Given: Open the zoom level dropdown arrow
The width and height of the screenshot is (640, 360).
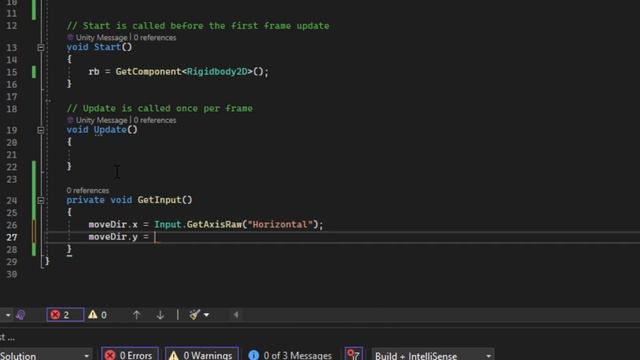Looking at the screenshot, I should pos(8,315).
